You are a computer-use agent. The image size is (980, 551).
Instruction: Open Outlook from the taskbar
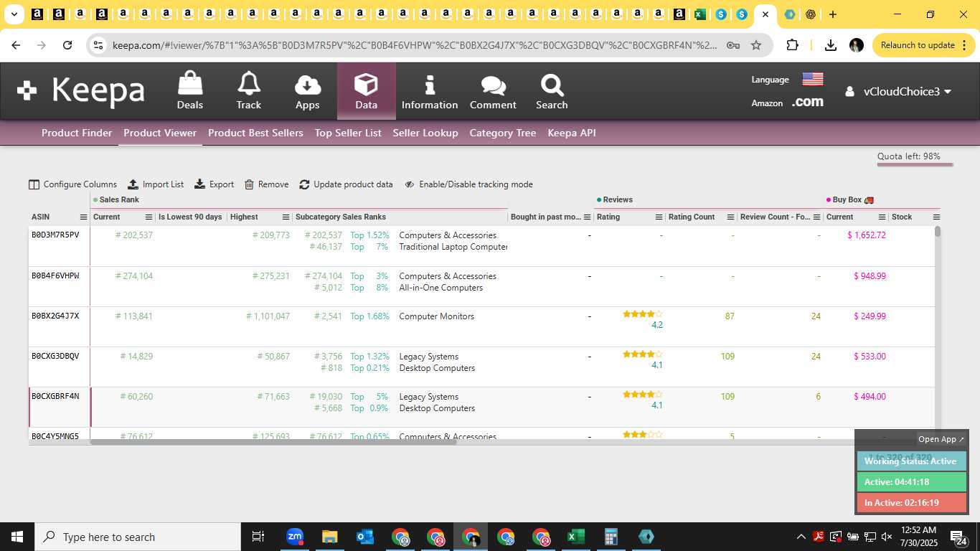tap(364, 537)
